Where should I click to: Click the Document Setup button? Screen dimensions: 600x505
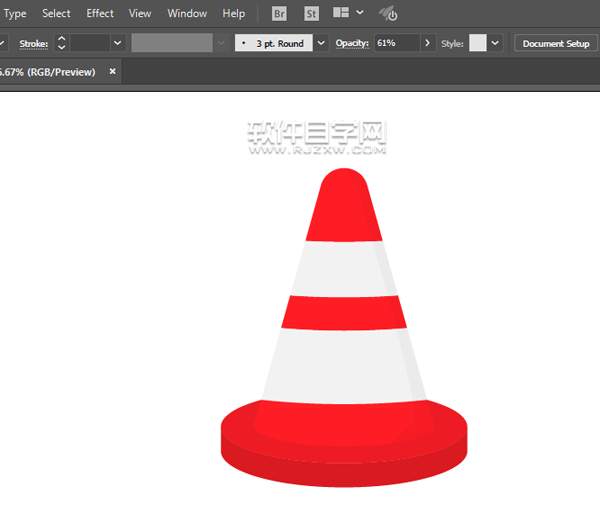tap(556, 43)
